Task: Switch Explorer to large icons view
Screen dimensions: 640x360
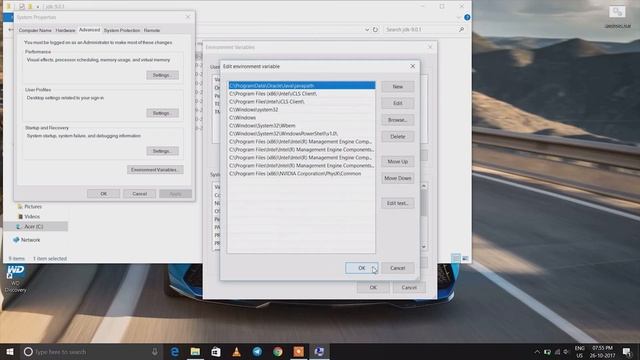Action: click(465, 258)
